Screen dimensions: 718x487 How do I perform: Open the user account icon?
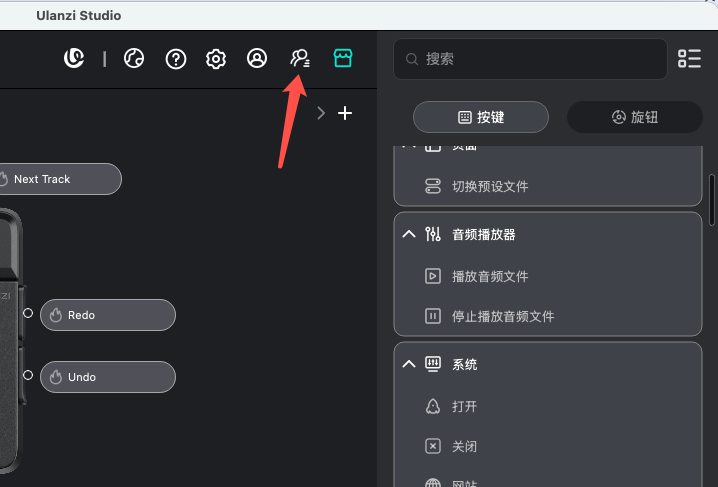coord(257,59)
